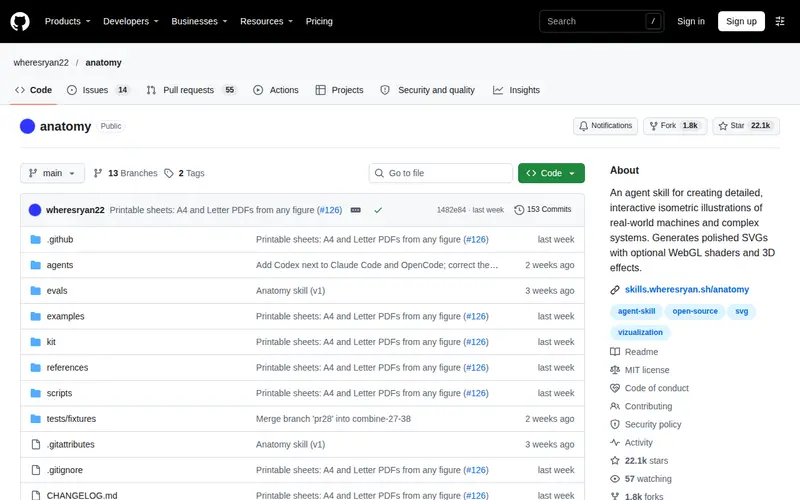This screenshot has height=500, width=800.
Task: Click the references folder icon
Action: [x=35, y=367]
